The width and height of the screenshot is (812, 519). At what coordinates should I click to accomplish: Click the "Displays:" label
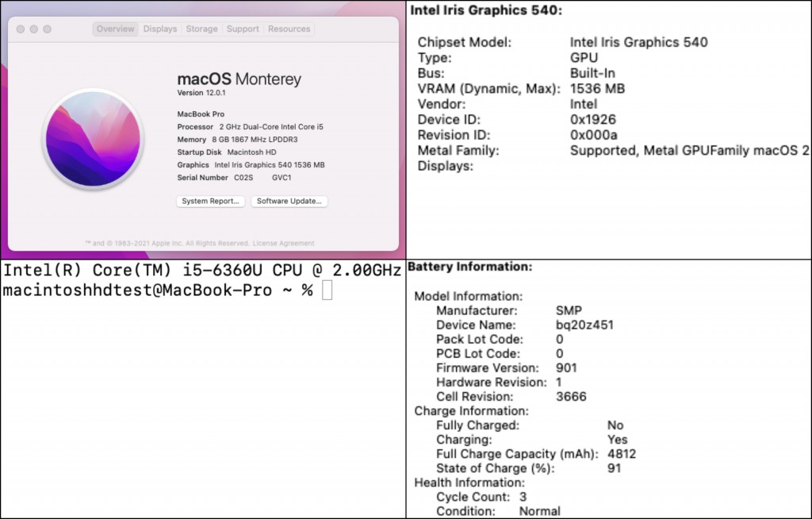446,166
